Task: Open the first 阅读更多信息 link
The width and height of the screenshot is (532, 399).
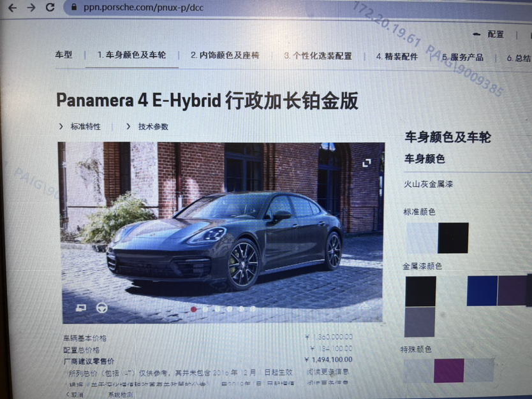Action: click(327, 372)
